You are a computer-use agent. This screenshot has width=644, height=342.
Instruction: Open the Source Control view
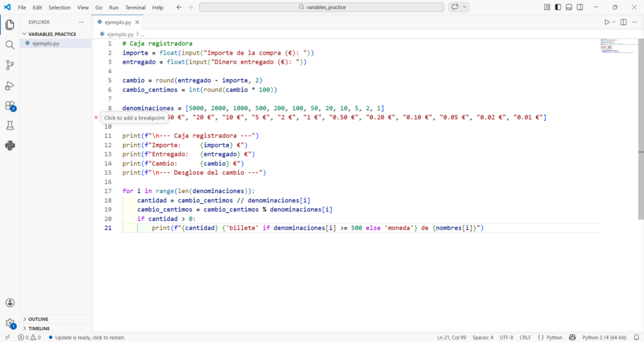coord(9,65)
